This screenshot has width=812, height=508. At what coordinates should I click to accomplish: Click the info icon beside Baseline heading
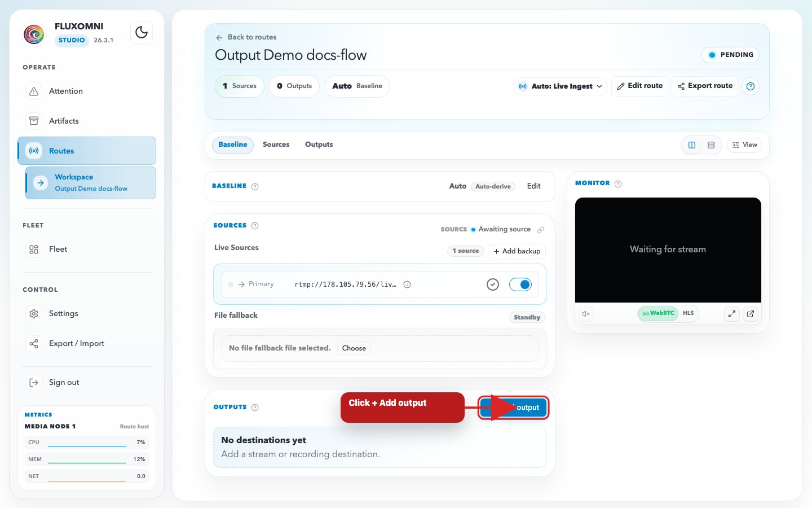tap(255, 187)
